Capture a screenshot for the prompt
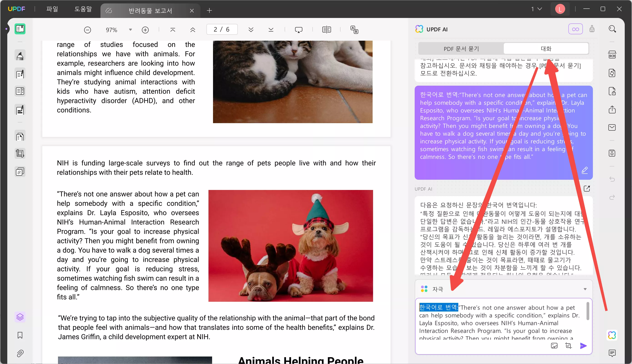Image resolution: width=632 pixels, height=364 pixels. tap(569, 346)
